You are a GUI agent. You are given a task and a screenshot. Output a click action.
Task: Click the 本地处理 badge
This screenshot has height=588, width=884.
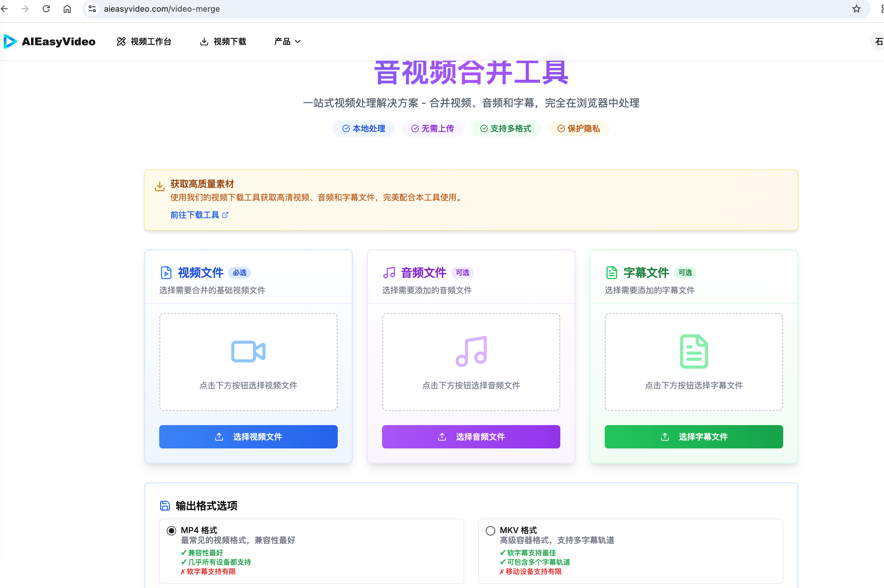coord(364,129)
